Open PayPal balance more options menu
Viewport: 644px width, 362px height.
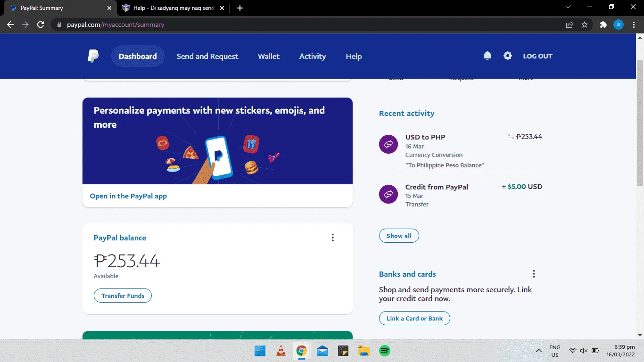coord(332,238)
